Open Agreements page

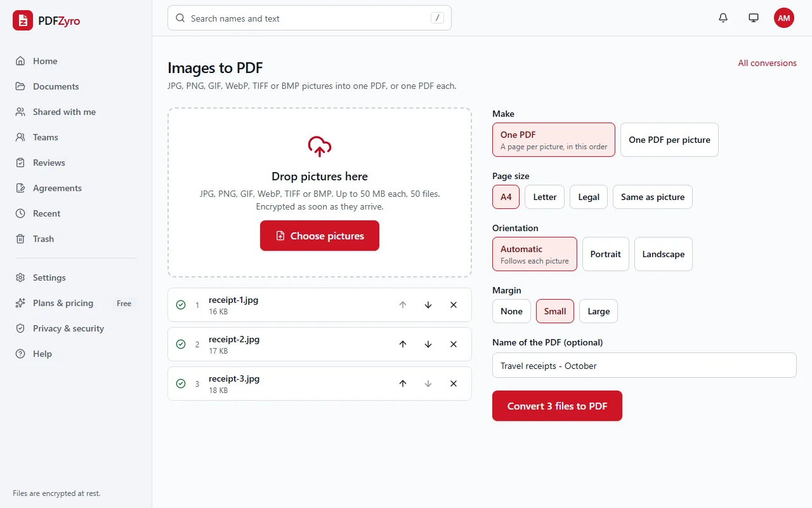coord(76,188)
